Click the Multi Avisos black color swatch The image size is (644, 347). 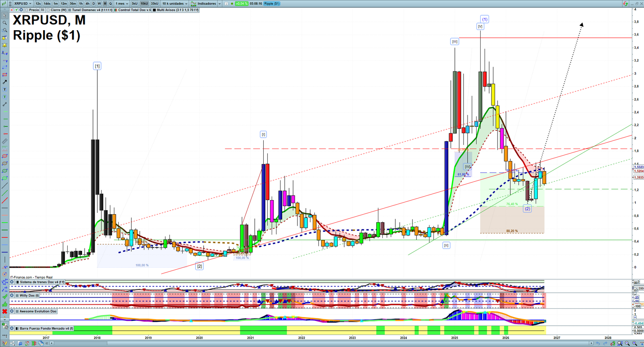(x=155, y=10)
